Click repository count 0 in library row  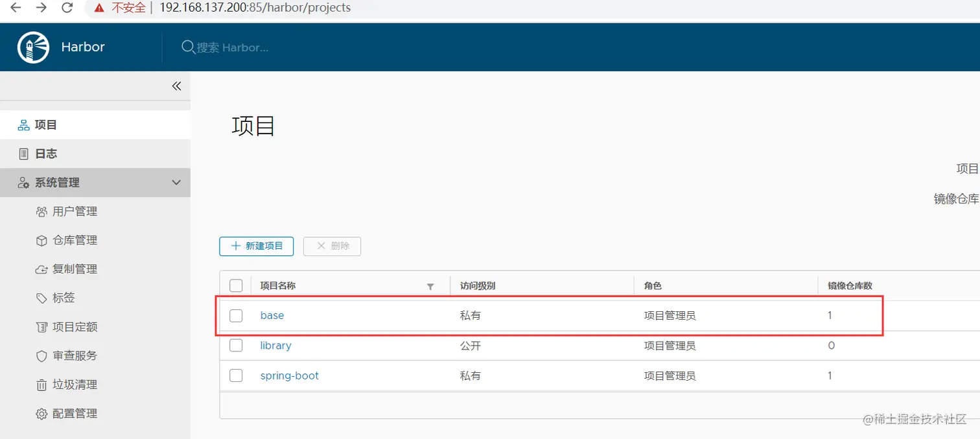[832, 346]
